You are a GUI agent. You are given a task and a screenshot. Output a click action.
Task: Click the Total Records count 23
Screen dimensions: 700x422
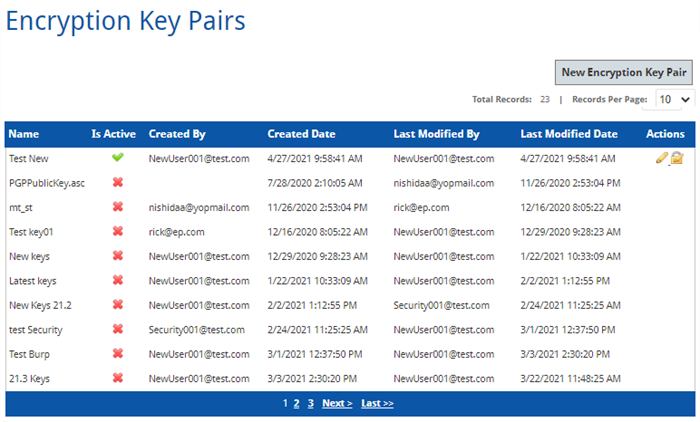click(x=545, y=99)
